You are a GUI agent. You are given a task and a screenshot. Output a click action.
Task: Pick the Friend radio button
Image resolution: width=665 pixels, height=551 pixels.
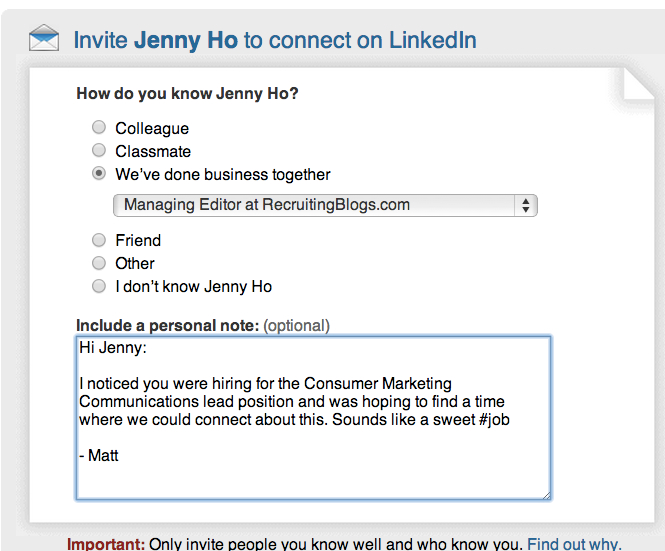pyautogui.click(x=98, y=240)
